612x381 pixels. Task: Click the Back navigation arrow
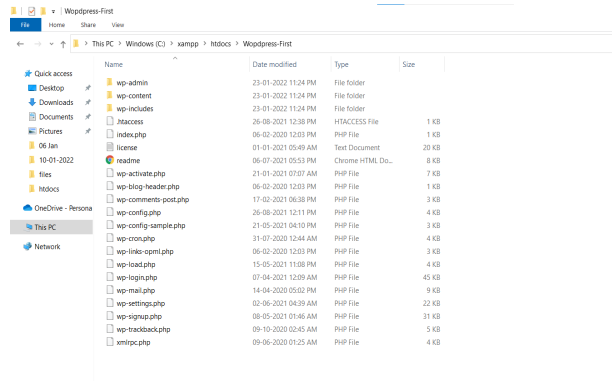(20, 44)
